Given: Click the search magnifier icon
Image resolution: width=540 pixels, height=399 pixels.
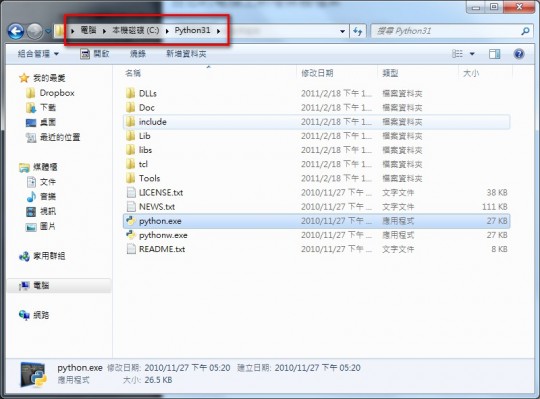Looking at the screenshot, I should pos(525,31).
